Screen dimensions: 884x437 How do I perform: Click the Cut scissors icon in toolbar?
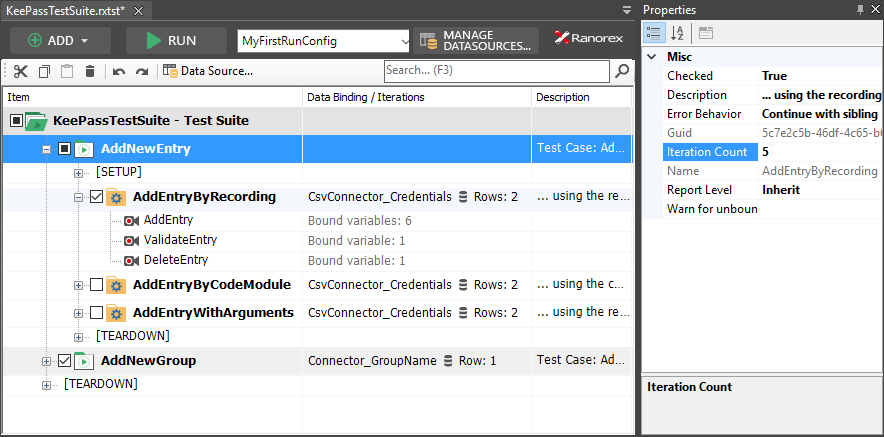21,71
